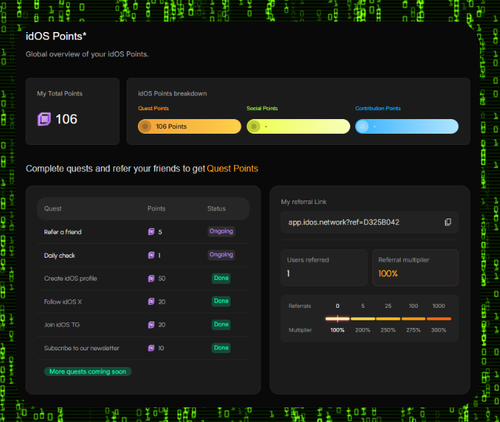This screenshot has width=500, height=422.
Task: Click the Done badge for Create idOS profile
Action: (221, 278)
